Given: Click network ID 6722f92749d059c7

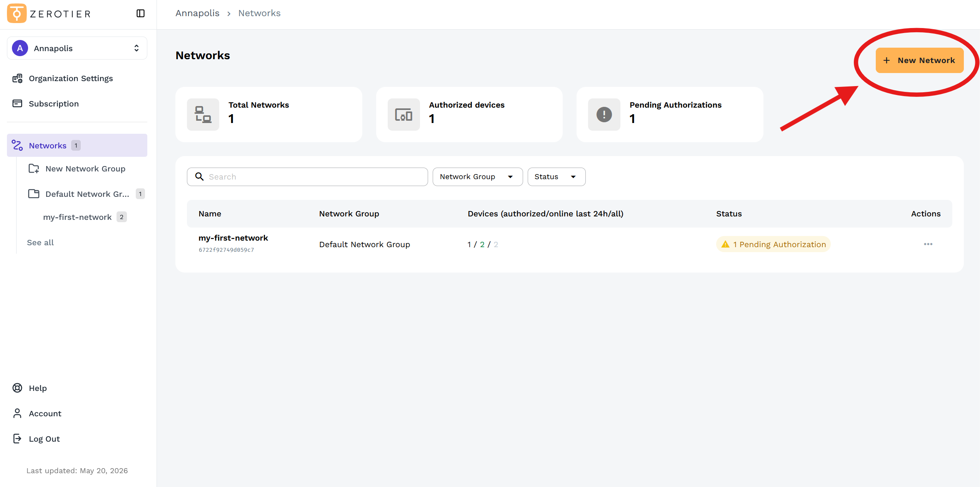Looking at the screenshot, I should tap(226, 250).
